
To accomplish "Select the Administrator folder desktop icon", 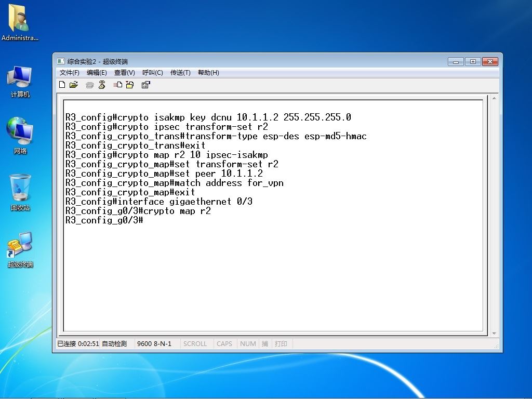I will click(20, 22).
